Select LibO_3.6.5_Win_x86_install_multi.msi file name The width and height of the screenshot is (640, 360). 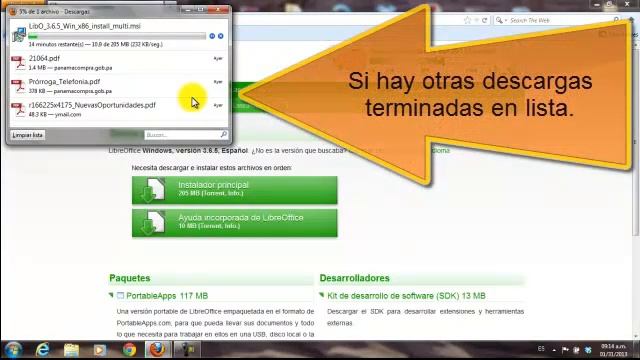(84, 26)
